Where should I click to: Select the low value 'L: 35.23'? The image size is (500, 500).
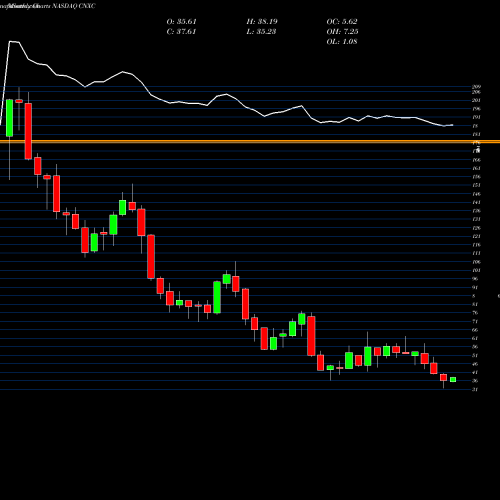[x=262, y=32]
